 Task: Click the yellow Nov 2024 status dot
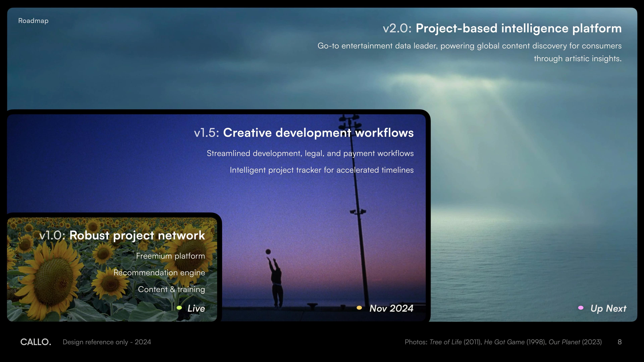[359, 308]
